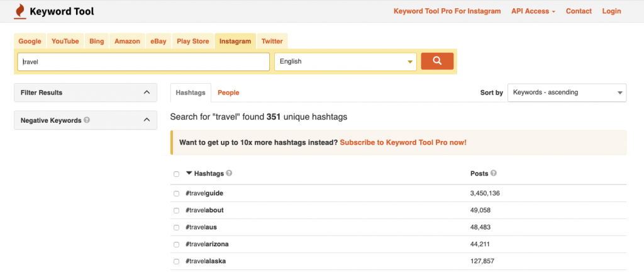Switch to the eBay tab
Screen dimensions: 644x272
click(x=158, y=41)
